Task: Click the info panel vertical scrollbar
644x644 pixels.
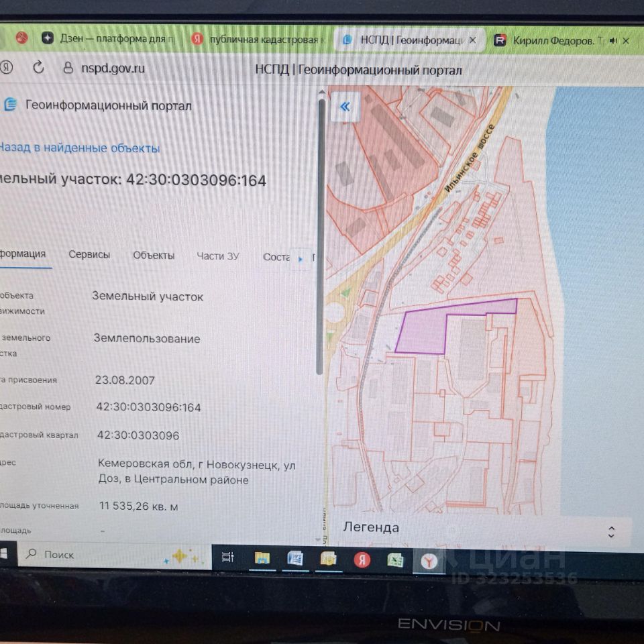Action: pos(321,236)
